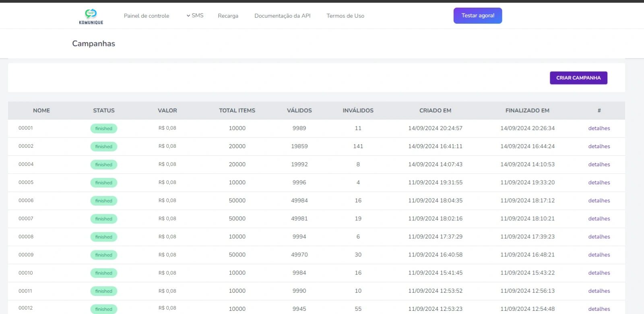The height and width of the screenshot is (314, 644).
Task: Click the VÁLIDOS column header
Action: pyautogui.click(x=299, y=110)
